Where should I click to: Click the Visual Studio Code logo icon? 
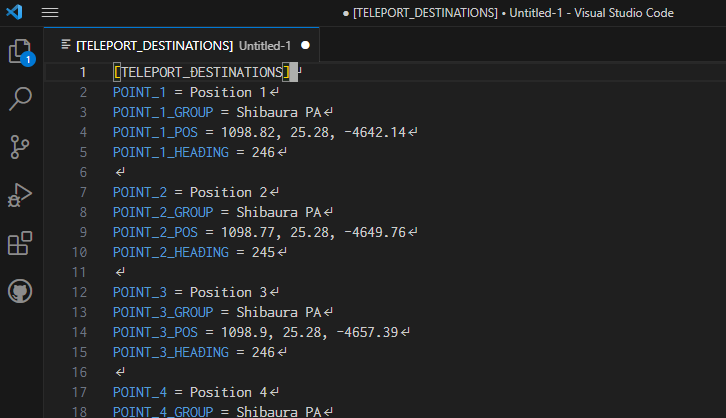tap(14, 12)
